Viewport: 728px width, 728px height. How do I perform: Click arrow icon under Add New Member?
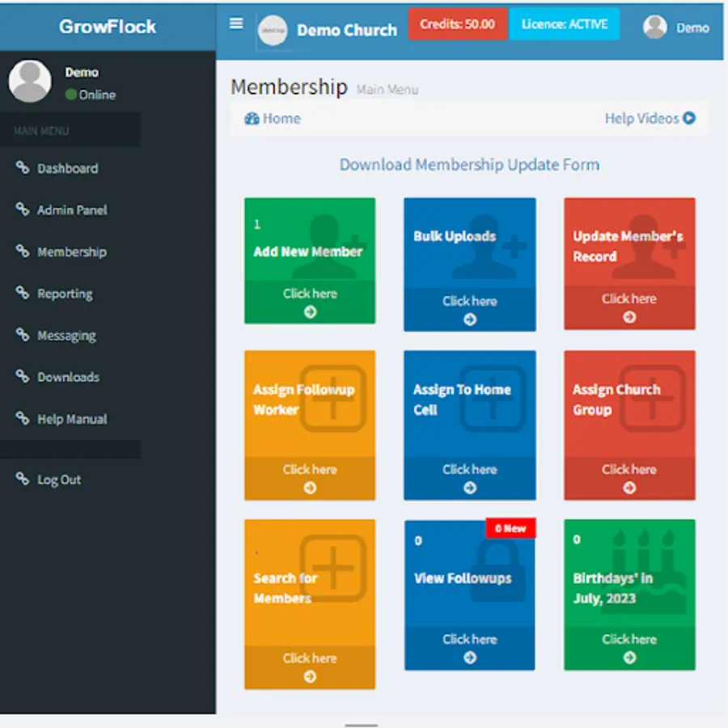pos(310,312)
